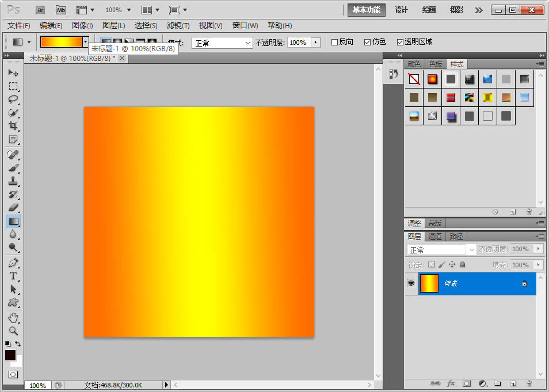Image resolution: width=549 pixels, height=392 pixels.
Task: Select the Dodge tool
Action: [13, 248]
